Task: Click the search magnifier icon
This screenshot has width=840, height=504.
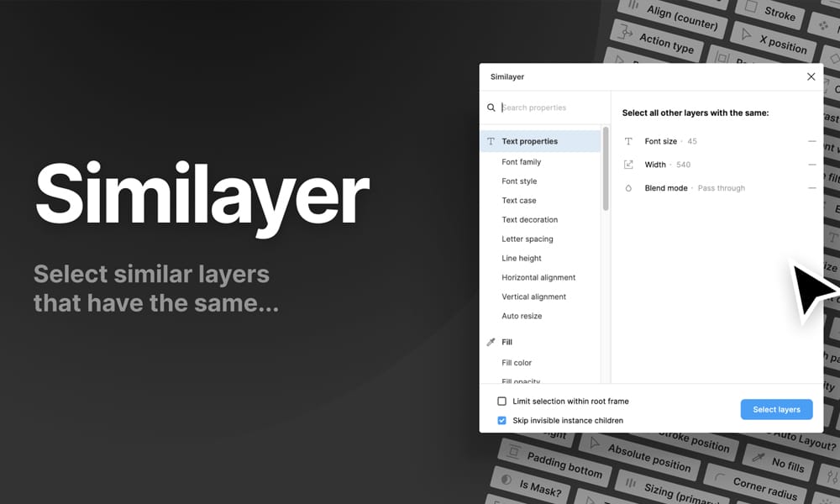Action: tap(491, 108)
